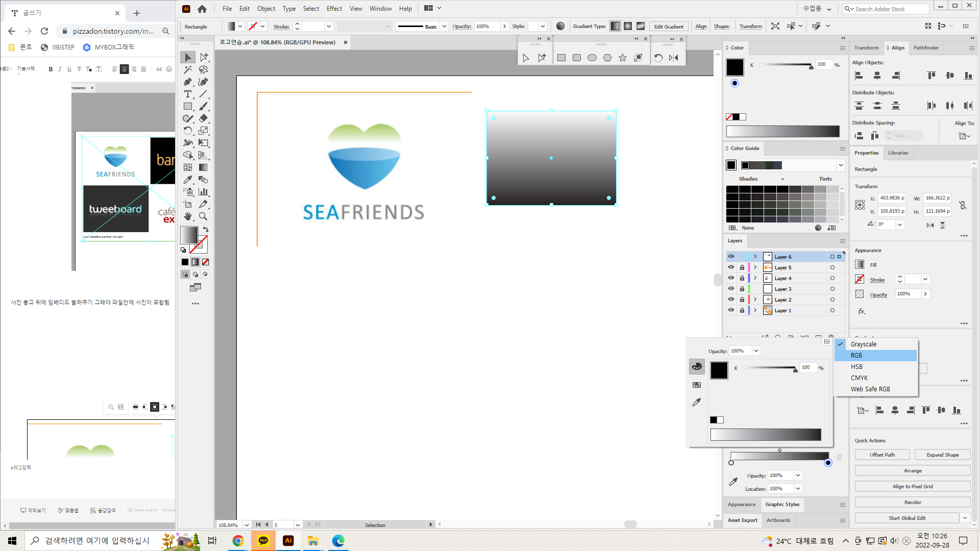Image resolution: width=980 pixels, height=551 pixels.
Task: Click the Arrange button
Action: point(913,470)
